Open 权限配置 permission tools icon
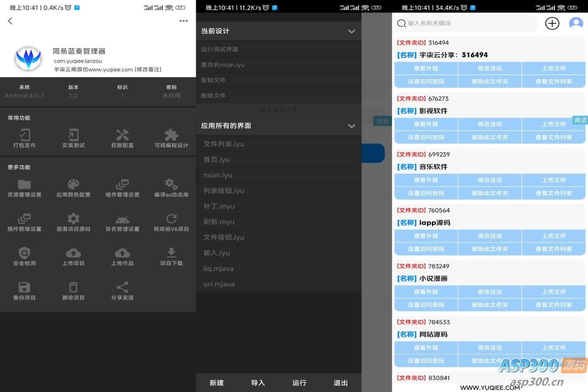Screen dimensions: 588x392 [x=122, y=135]
